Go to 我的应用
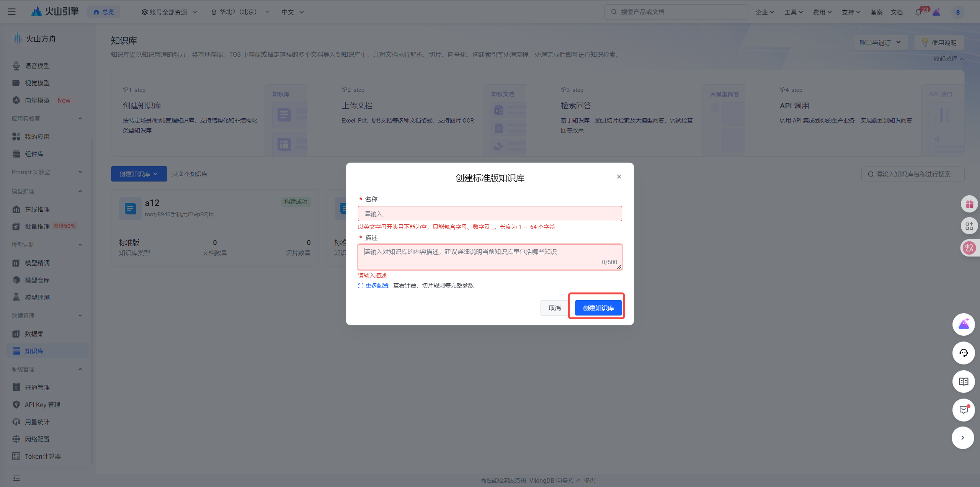This screenshot has height=487, width=980. pos(37,137)
